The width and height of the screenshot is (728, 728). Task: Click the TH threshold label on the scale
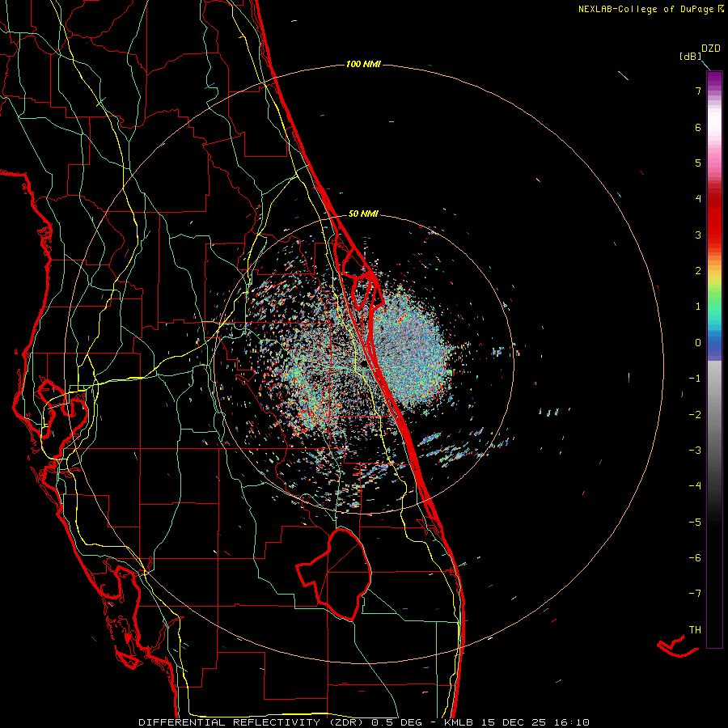[x=695, y=630]
